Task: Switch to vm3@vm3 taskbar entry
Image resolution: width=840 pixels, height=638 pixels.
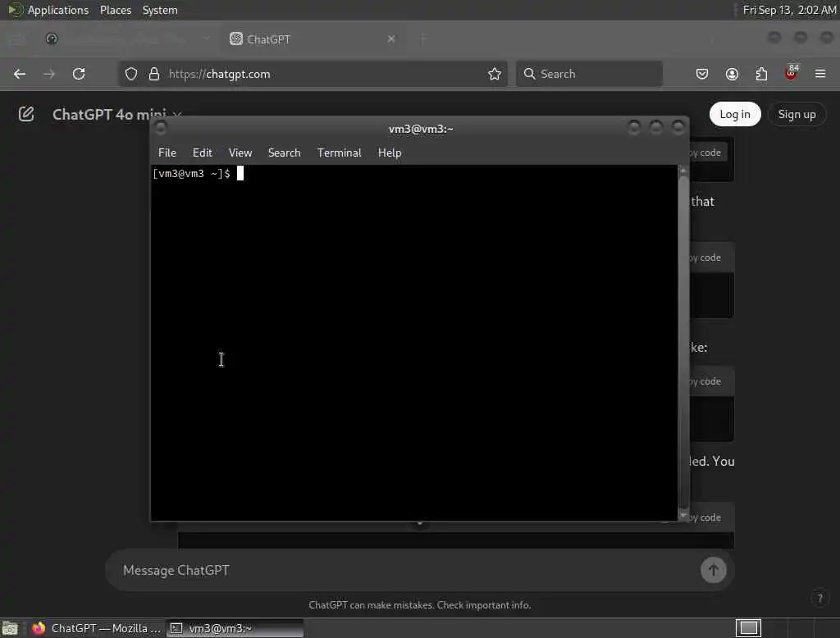Action: click(x=235, y=628)
